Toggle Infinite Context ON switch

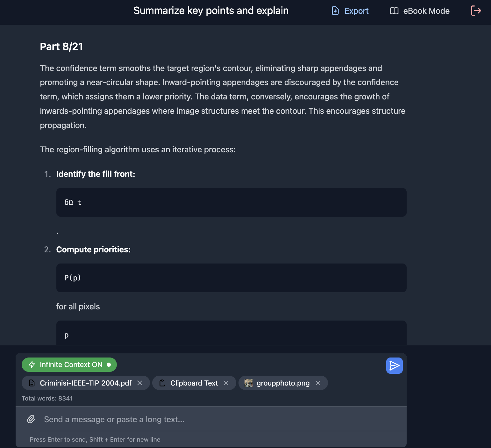[69, 365]
